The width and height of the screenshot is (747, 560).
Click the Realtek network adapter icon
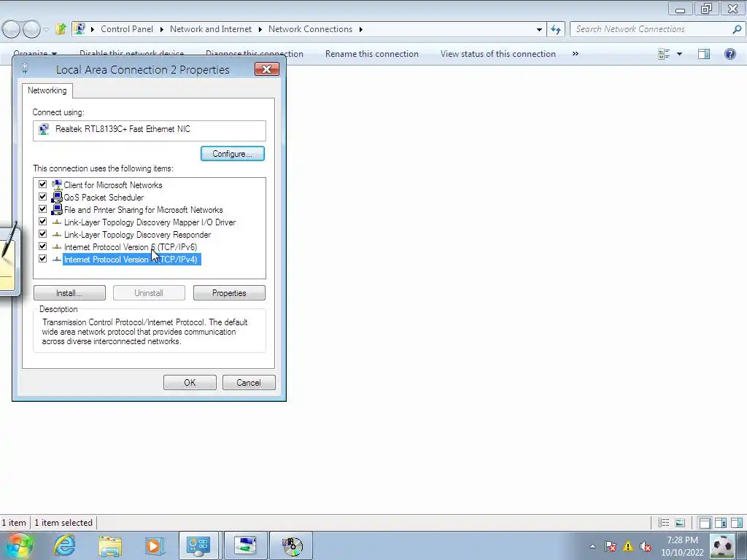pos(44,129)
